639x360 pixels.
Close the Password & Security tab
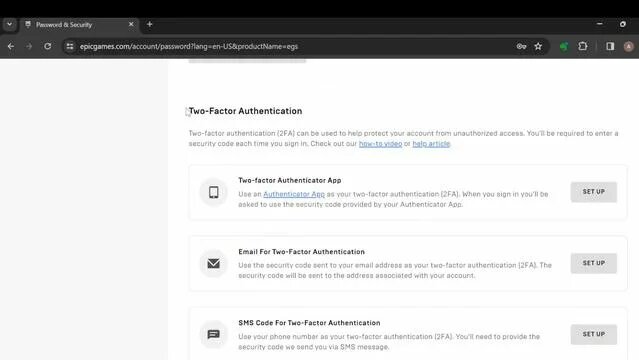click(x=131, y=24)
